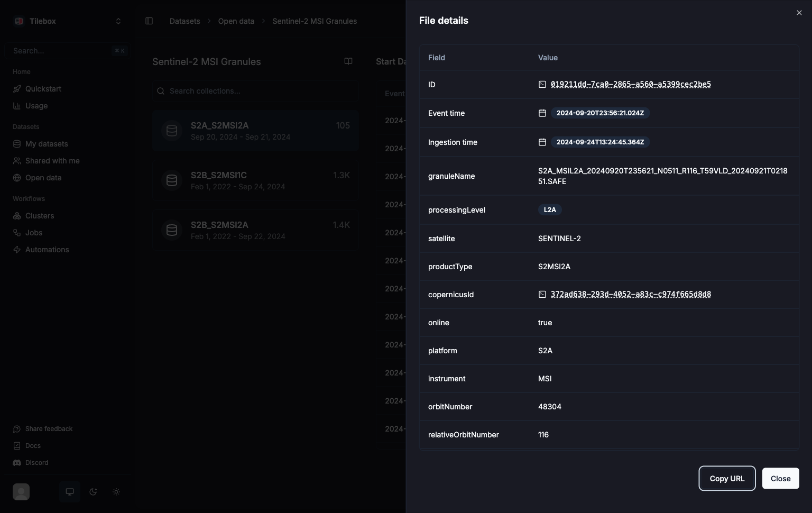Image resolution: width=812 pixels, height=513 pixels.
Task: Open the Tilebox workspace switcher
Action: pos(68,21)
